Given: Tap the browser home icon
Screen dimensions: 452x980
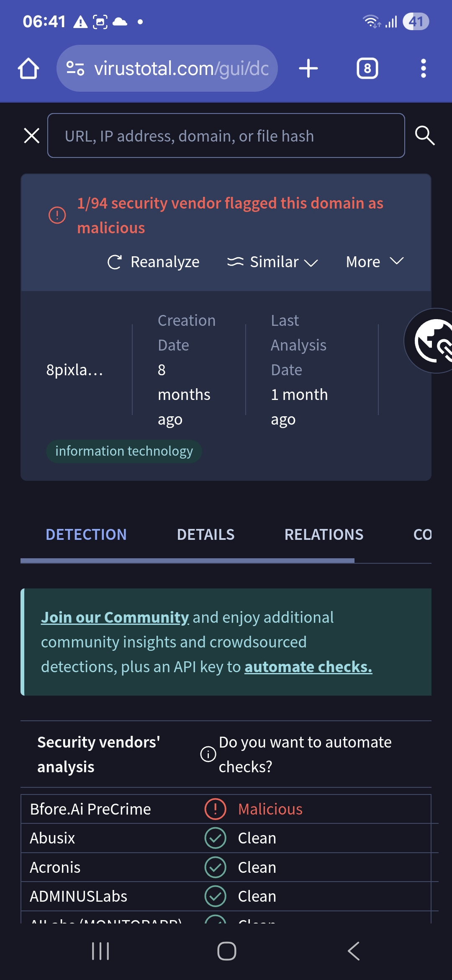Looking at the screenshot, I should point(28,68).
